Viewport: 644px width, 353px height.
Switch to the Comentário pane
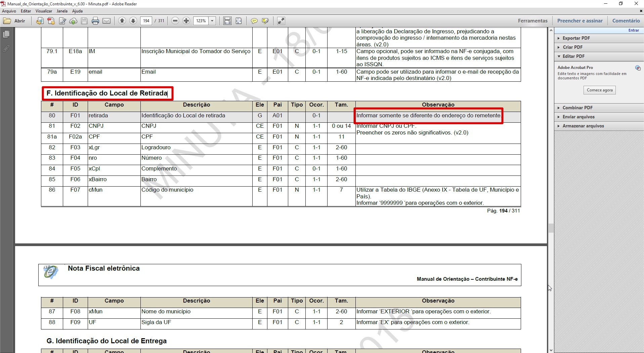point(626,21)
